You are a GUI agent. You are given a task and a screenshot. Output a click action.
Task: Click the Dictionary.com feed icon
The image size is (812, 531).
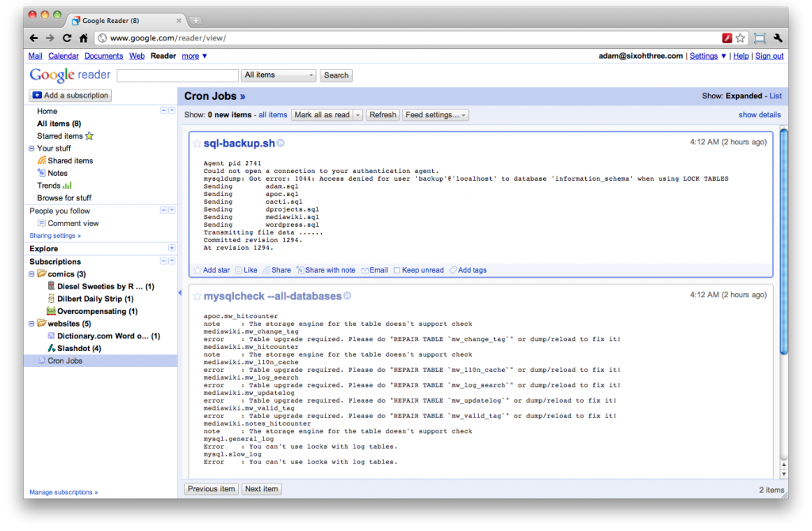click(52, 335)
